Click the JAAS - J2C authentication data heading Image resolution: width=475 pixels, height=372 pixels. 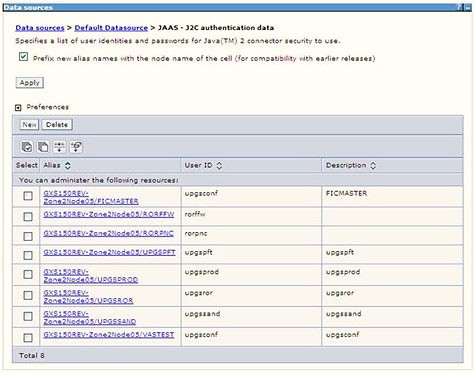point(216,28)
